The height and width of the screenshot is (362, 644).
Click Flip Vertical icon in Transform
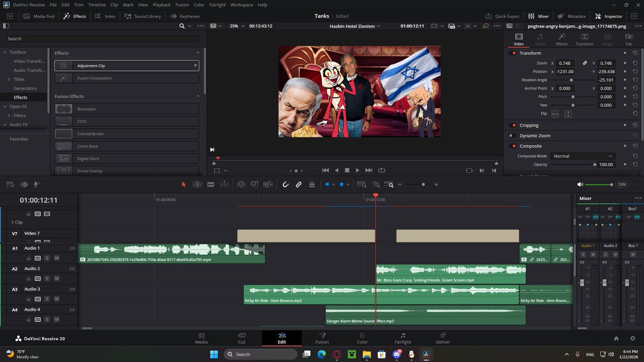pos(568,114)
